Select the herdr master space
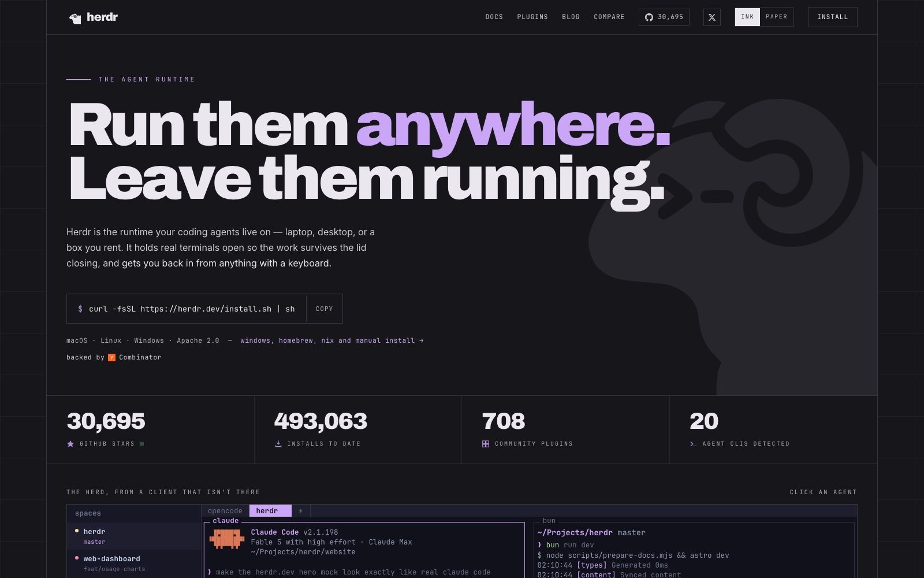 point(134,536)
